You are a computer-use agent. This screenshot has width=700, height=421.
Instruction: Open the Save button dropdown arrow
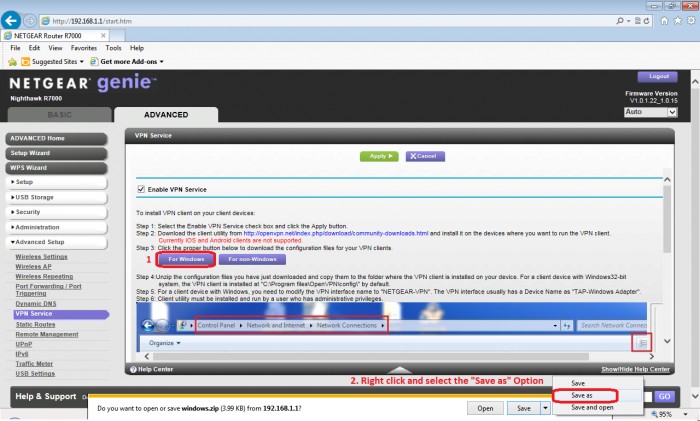(545, 408)
